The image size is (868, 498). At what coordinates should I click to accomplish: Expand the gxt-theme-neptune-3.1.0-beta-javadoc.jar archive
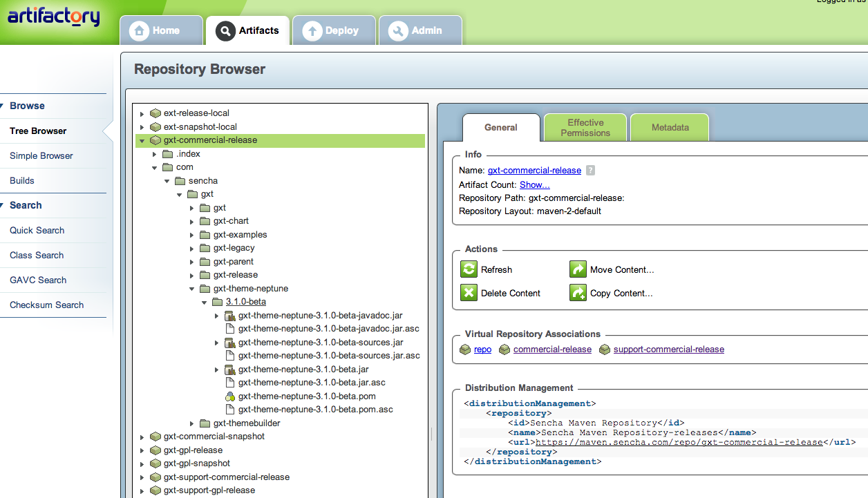(x=217, y=316)
